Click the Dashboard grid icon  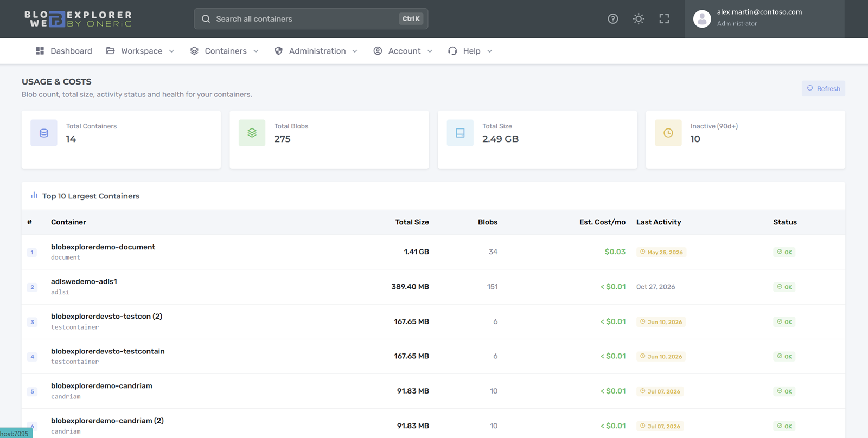40,51
